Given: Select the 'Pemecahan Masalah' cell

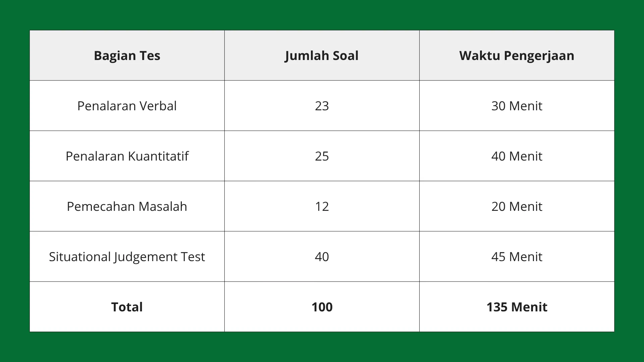Looking at the screenshot, I should [x=127, y=206].
